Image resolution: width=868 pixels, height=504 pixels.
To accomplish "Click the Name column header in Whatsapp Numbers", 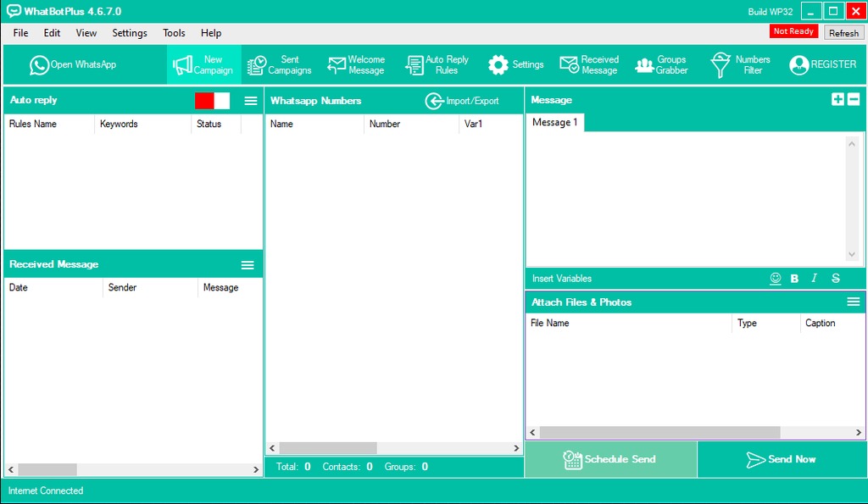I will 314,124.
